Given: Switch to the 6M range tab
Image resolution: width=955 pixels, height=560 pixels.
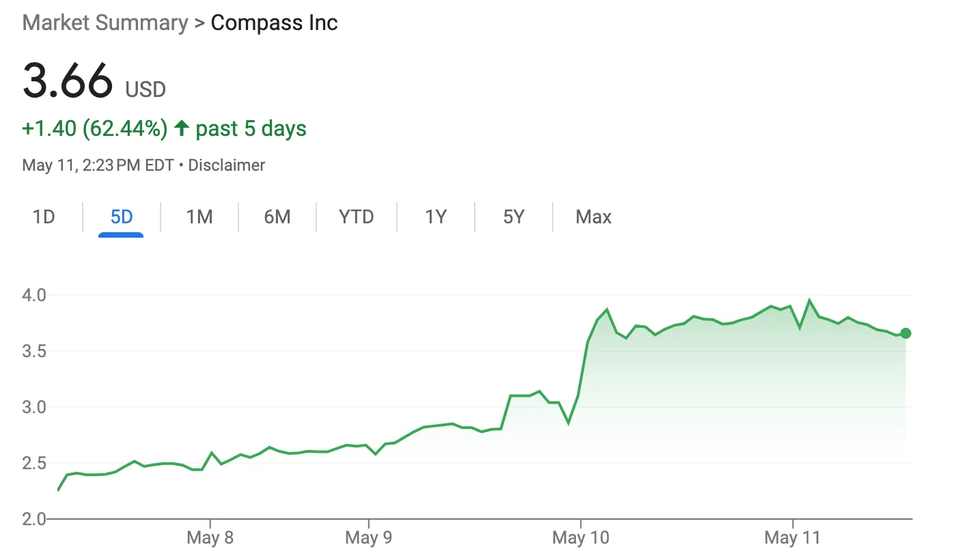Looking at the screenshot, I should click(277, 217).
